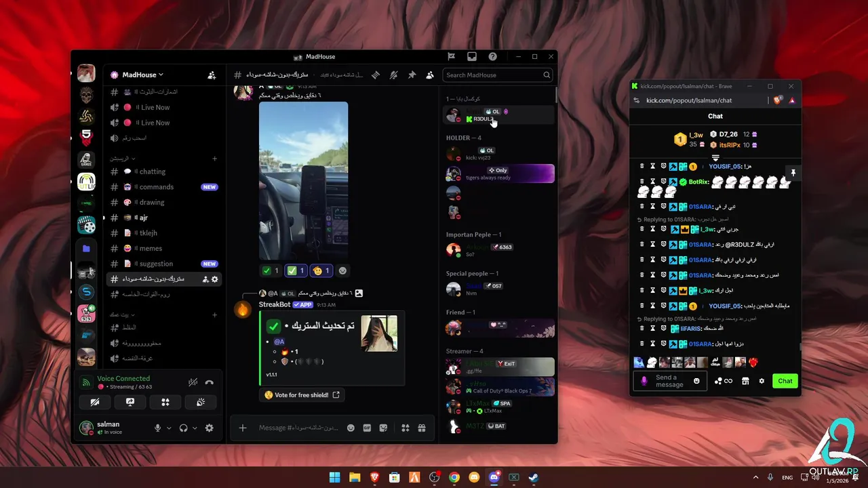The image size is (868, 488).
Task: Click the thinking face emoji reaction
Action: [322, 270]
